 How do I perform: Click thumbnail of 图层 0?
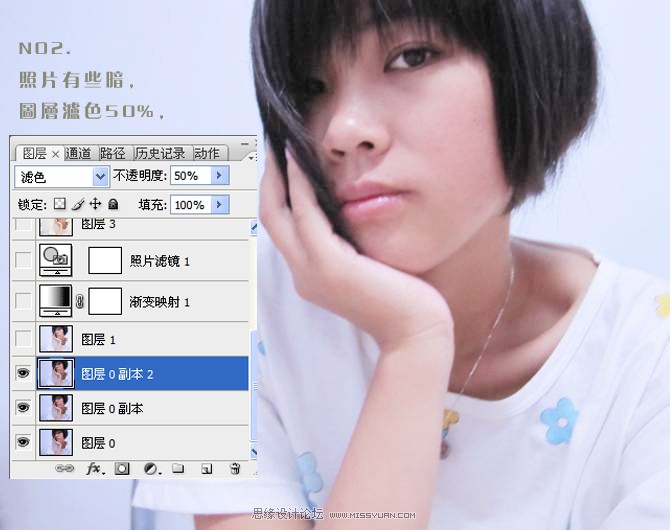coord(56,442)
